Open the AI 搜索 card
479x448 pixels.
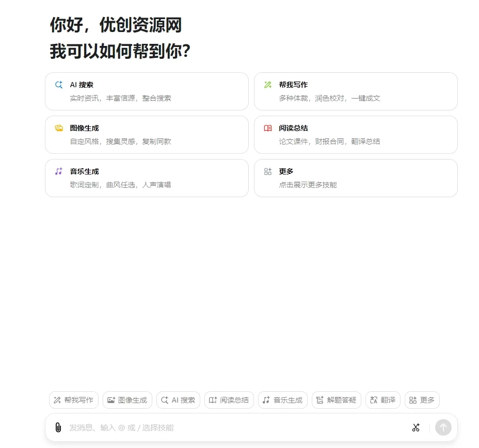[147, 91]
